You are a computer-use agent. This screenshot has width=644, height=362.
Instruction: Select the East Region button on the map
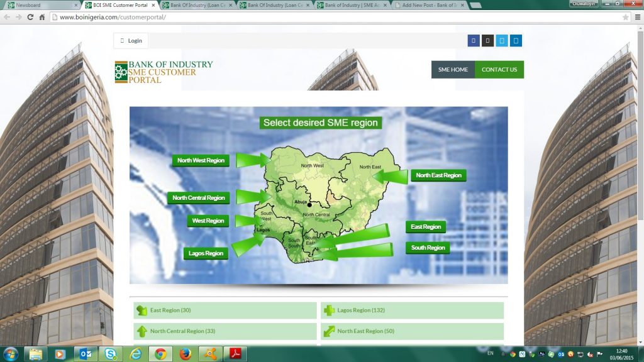pyautogui.click(x=426, y=226)
